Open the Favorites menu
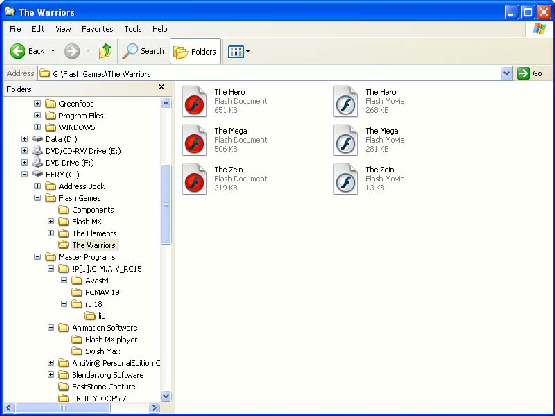The image size is (555, 416). click(x=97, y=29)
